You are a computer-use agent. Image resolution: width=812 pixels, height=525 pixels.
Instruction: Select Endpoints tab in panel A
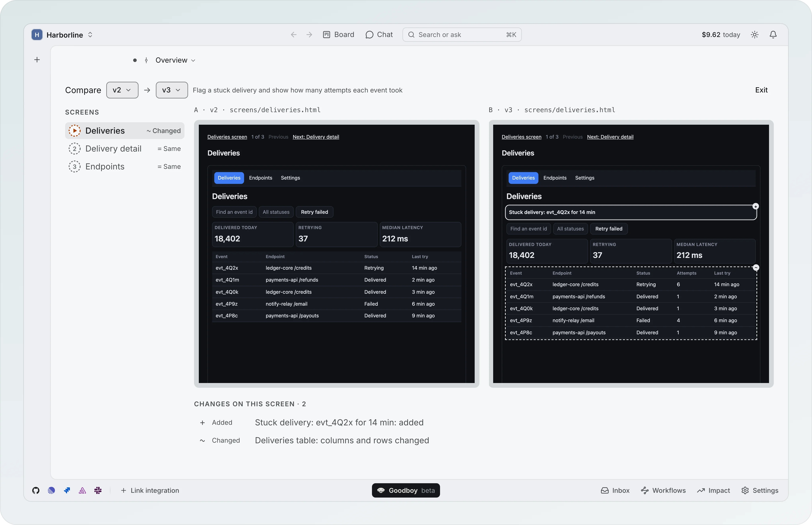tap(261, 178)
